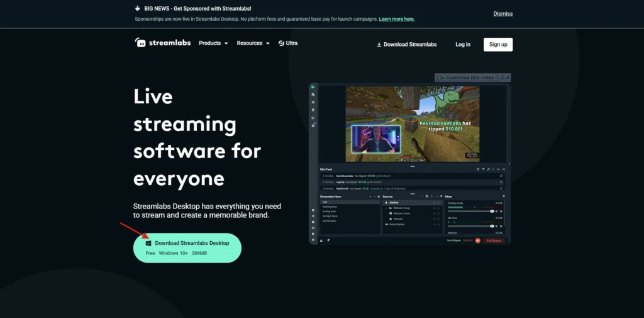Click the question mark on video download overlay
Screen dimensions: 644x318
click(x=502, y=77)
